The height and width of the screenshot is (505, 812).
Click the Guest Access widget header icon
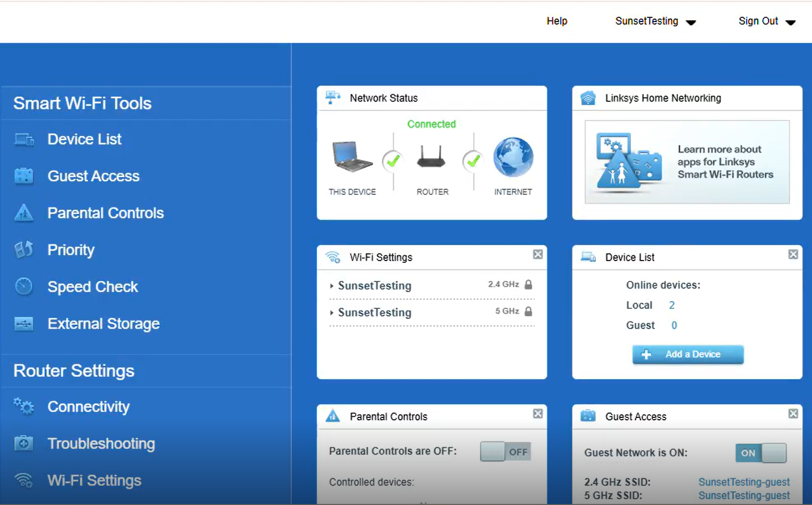(588, 416)
